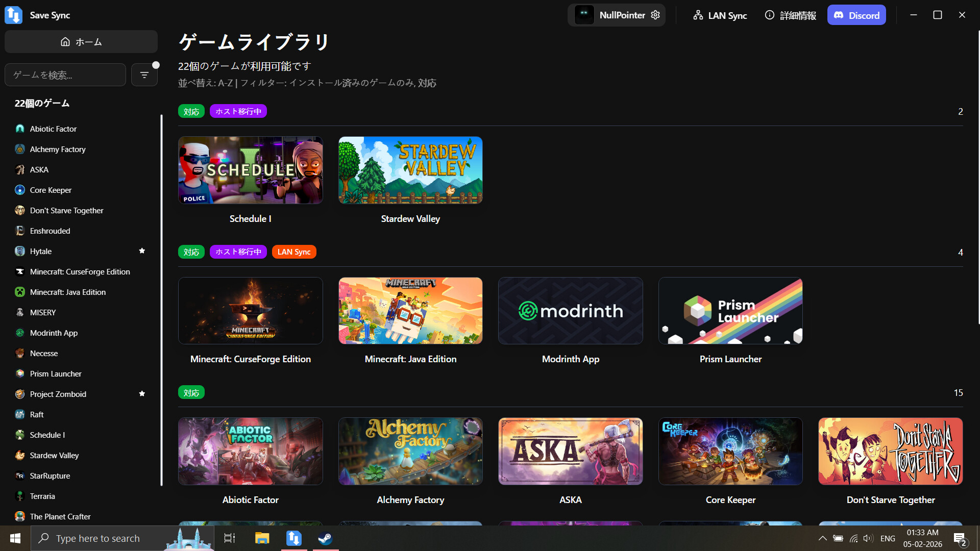Image resolution: width=980 pixels, height=551 pixels.
Task: Show hidden system tray icons
Action: click(823, 538)
